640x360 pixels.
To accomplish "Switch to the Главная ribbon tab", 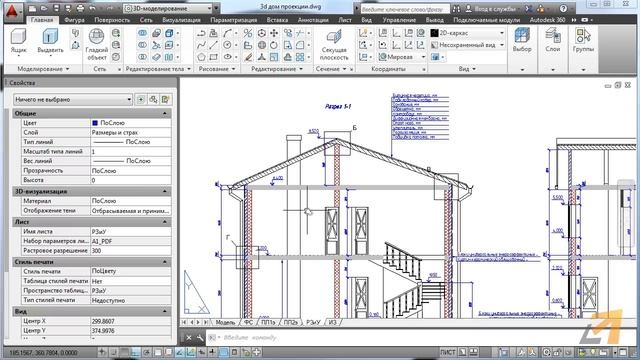I will point(42,20).
